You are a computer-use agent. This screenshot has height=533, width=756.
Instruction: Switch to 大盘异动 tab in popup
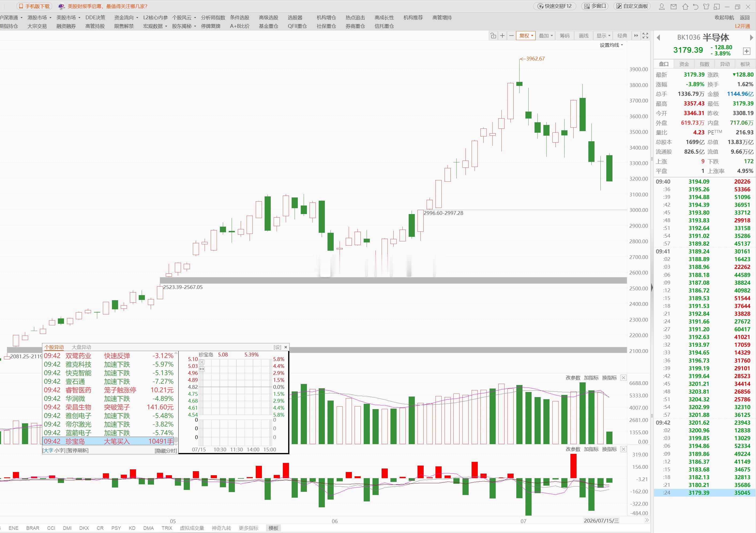81,347
